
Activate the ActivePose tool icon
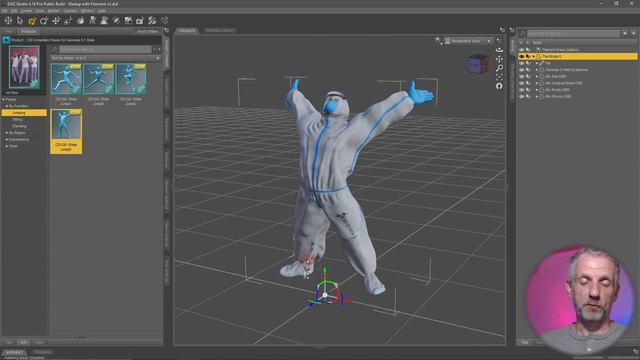[x=80, y=20]
